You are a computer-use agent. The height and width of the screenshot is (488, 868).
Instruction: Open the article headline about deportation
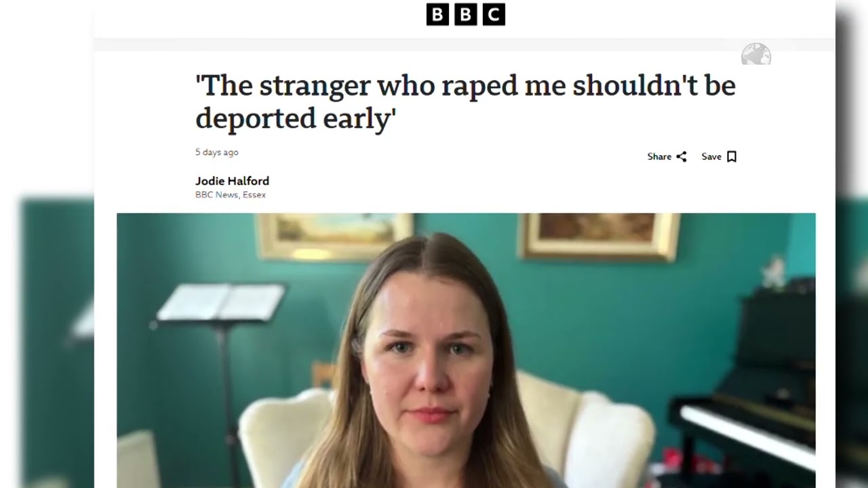pos(465,102)
